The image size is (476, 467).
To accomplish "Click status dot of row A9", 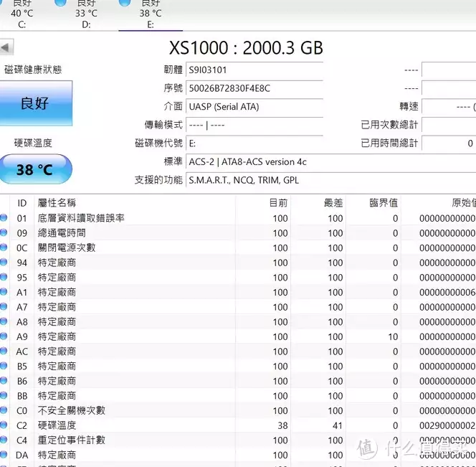I will click(x=4, y=336).
